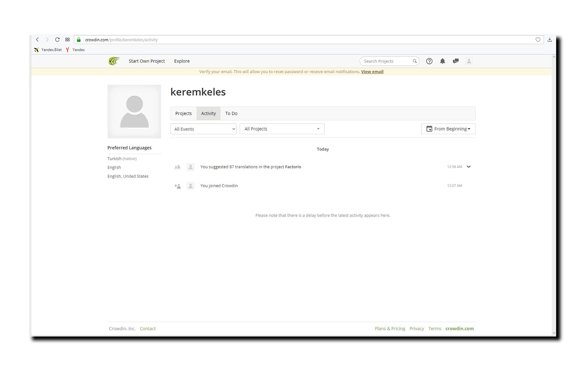
Task: Open notifications bell icon
Action: point(442,61)
